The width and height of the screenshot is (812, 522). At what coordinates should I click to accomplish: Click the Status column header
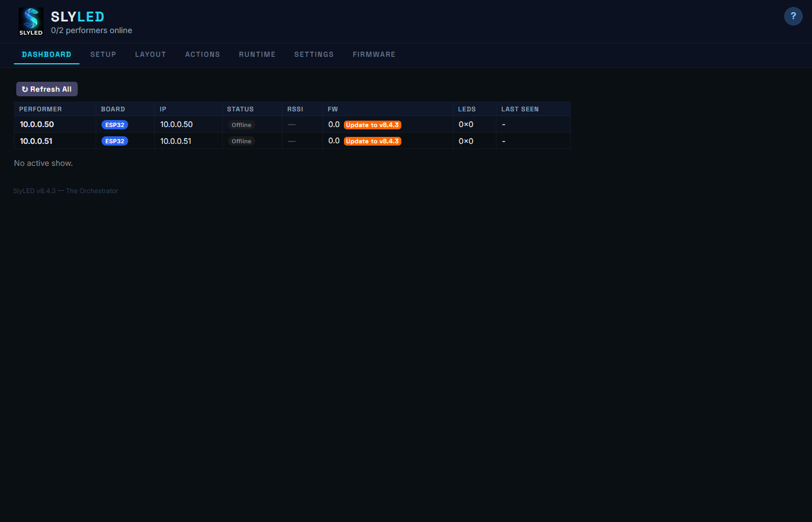click(x=240, y=109)
